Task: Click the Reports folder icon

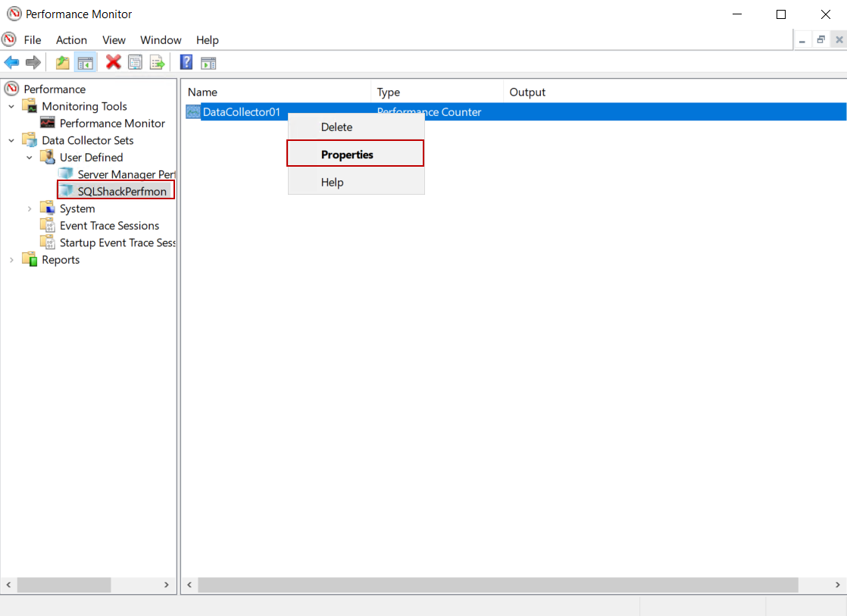Action: pyautogui.click(x=30, y=259)
